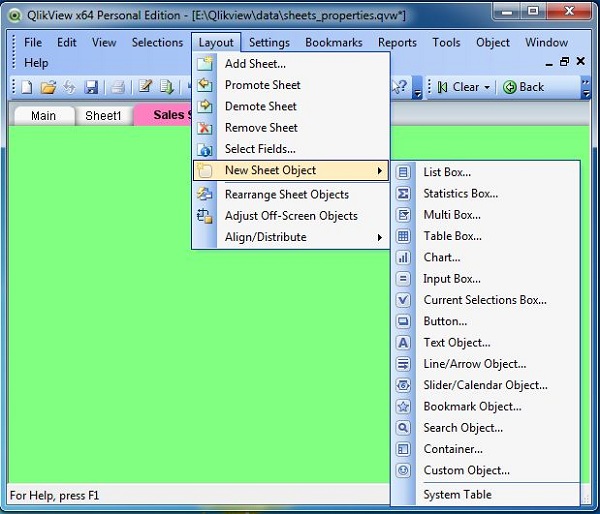The image size is (600, 514).
Task: Choose Add Sheet... menu entry
Action: click(291, 64)
